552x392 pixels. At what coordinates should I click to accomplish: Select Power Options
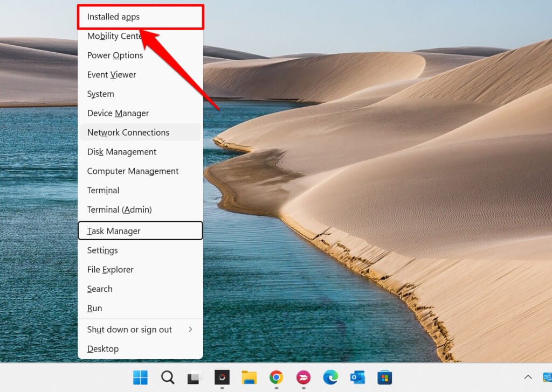[x=140, y=55]
